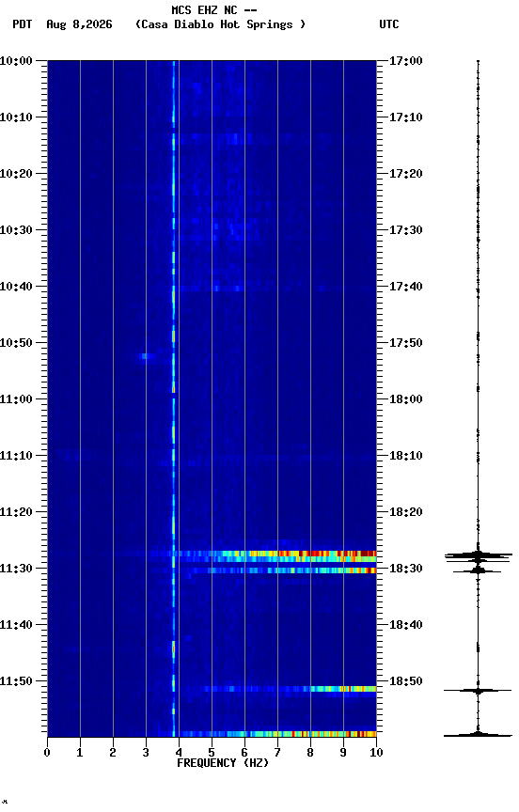519x812 pixels.
Task: Click the '17:10' UTC time label
Action: [x=406, y=117]
